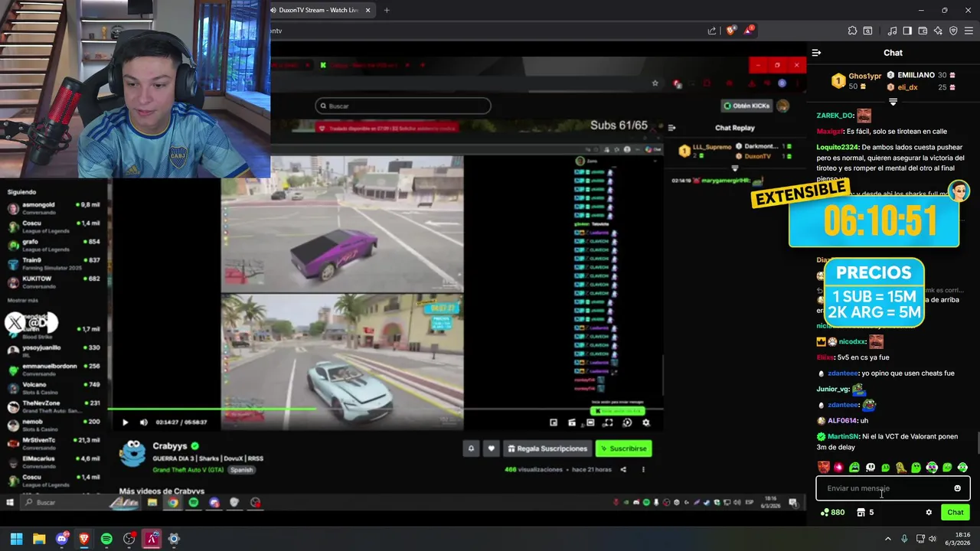Open Brave VPN shield icon
The height and width of the screenshot is (551, 980).
click(x=953, y=31)
